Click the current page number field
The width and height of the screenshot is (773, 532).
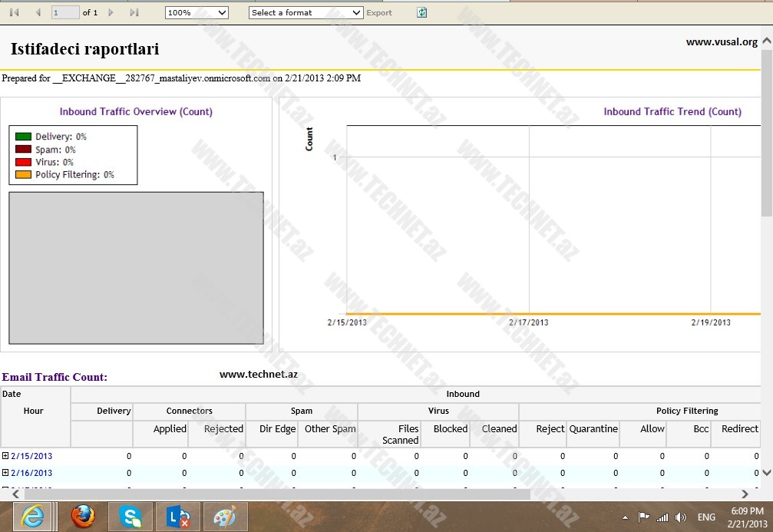coord(65,12)
